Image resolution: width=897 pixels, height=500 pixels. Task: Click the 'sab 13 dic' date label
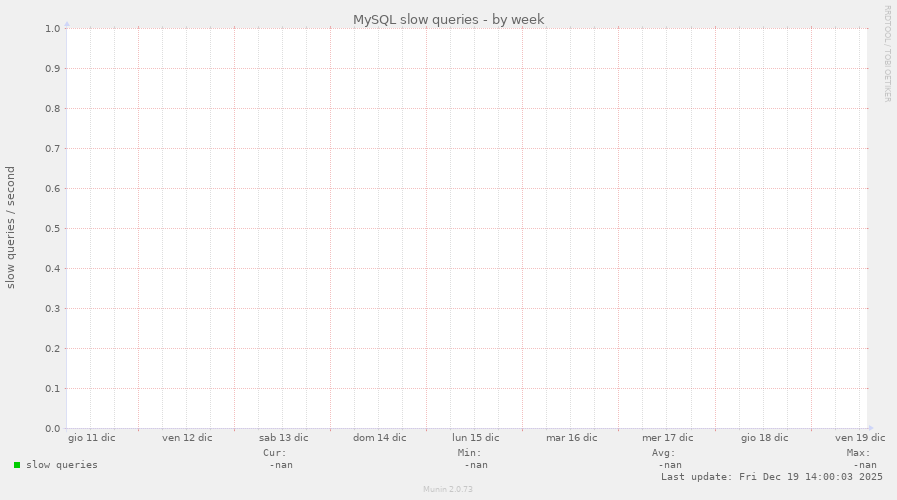(283, 438)
